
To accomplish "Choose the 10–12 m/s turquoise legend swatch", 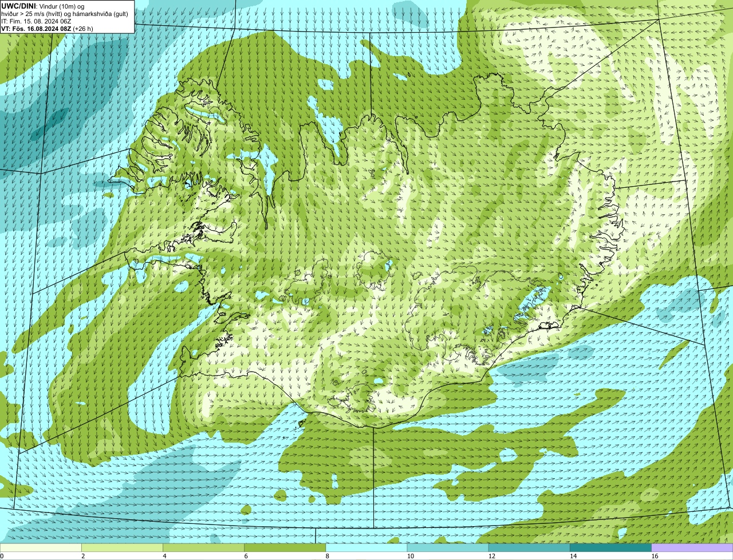I will (x=448, y=547).
